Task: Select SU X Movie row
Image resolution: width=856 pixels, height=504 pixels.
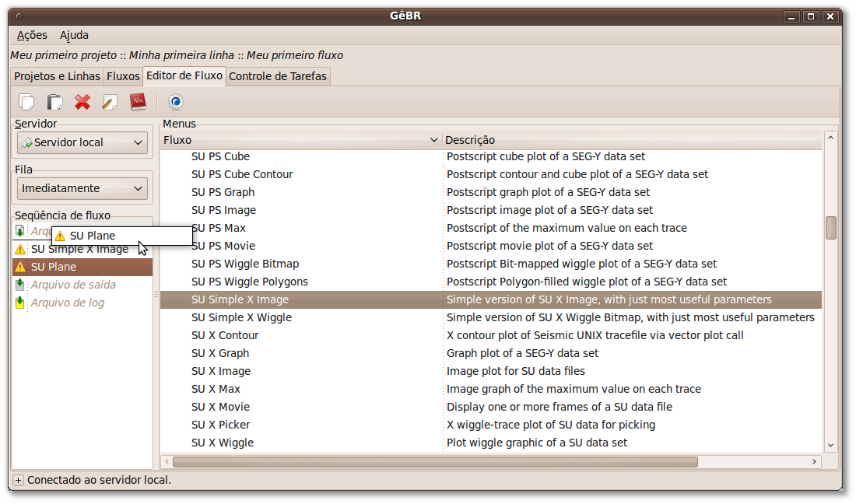Action: (491, 407)
